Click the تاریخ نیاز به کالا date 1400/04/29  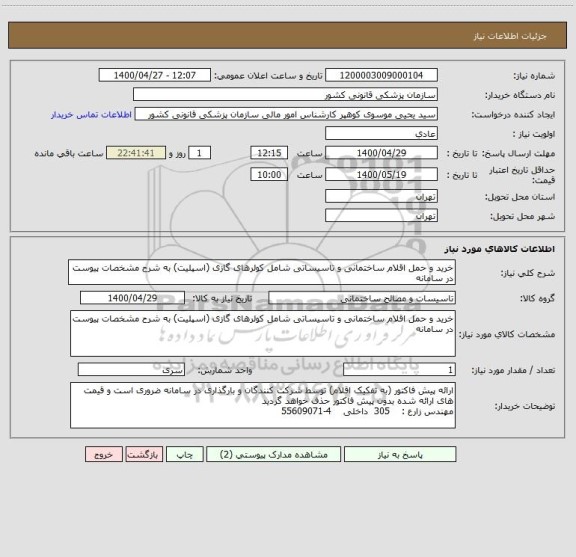pyautogui.click(x=132, y=298)
